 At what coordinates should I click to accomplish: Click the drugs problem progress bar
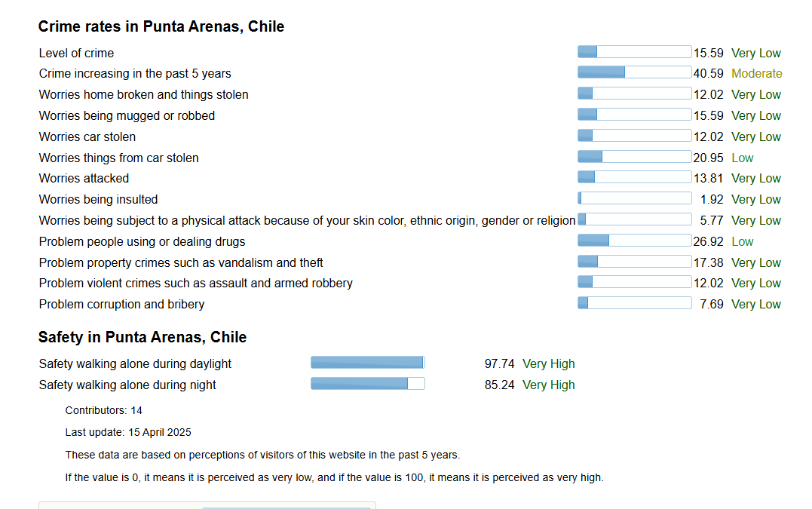click(634, 241)
